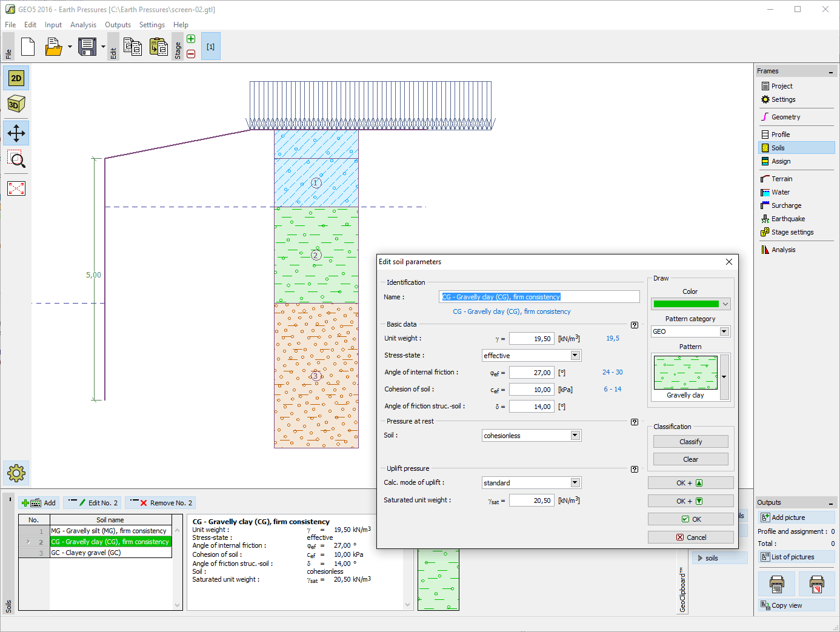Collapse the Frames panel
The height and width of the screenshot is (632, 840).
pos(830,72)
